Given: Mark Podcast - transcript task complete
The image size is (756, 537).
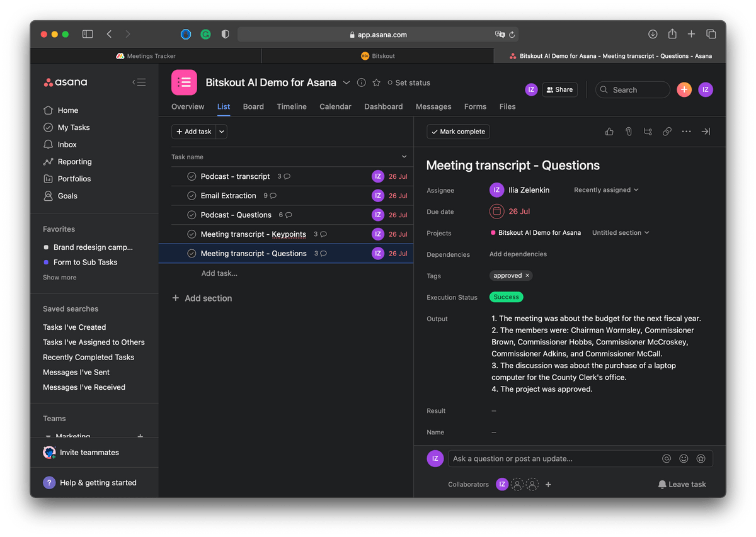Looking at the screenshot, I should 192,177.
